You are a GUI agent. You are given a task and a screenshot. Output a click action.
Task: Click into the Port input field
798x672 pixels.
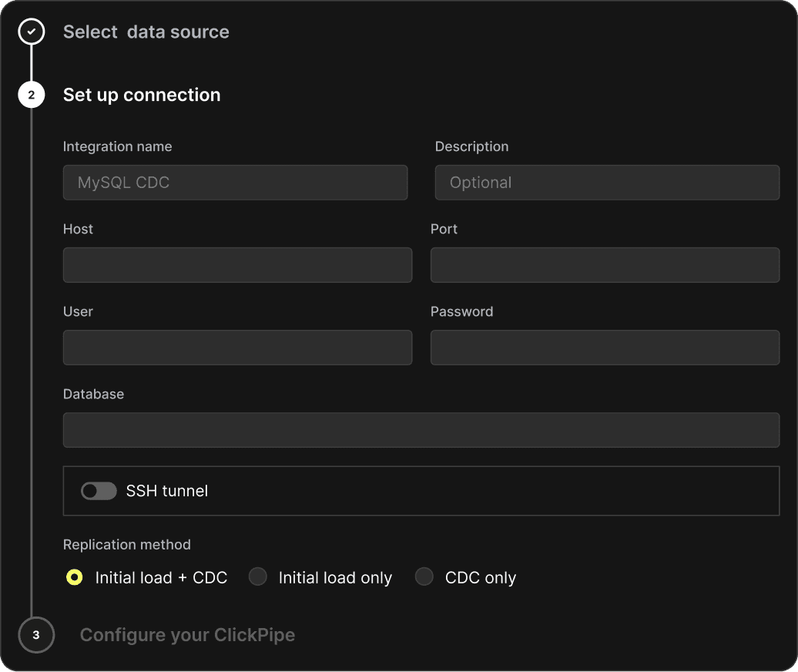605,265
